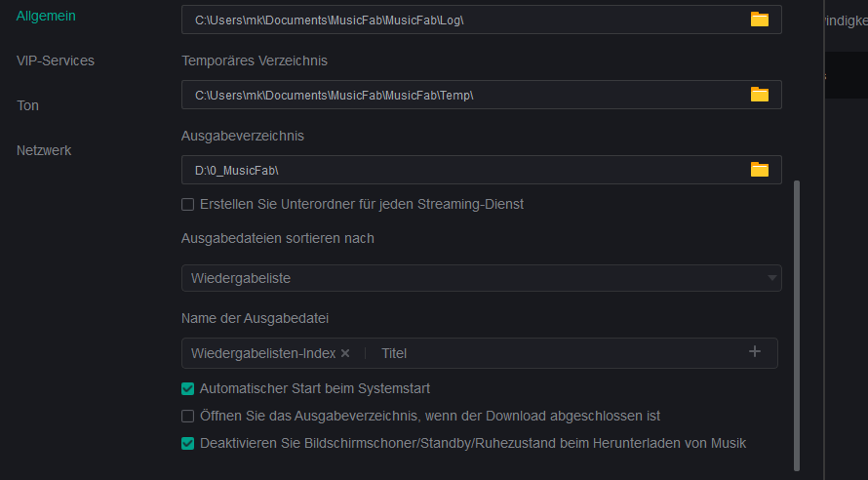Expand the Wiedergabeliste sorting dropdown
This screenshot has width=868, height=480.
pos(482,278)
